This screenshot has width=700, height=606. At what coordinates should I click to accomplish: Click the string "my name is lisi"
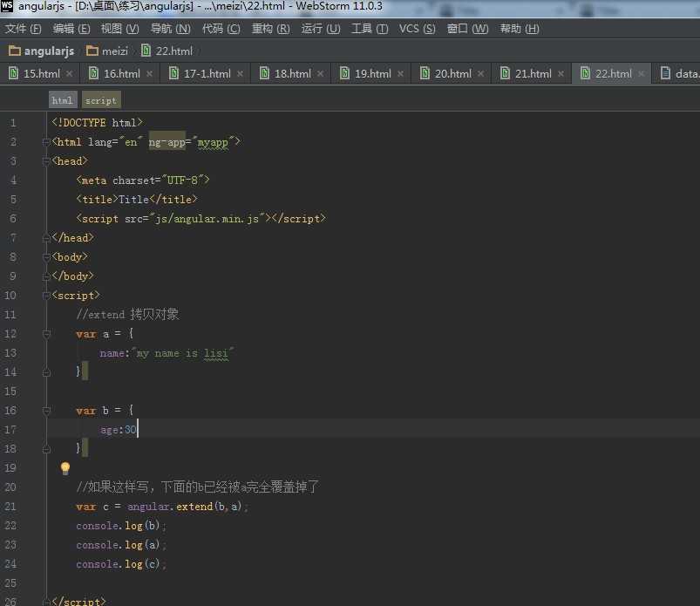182,353
